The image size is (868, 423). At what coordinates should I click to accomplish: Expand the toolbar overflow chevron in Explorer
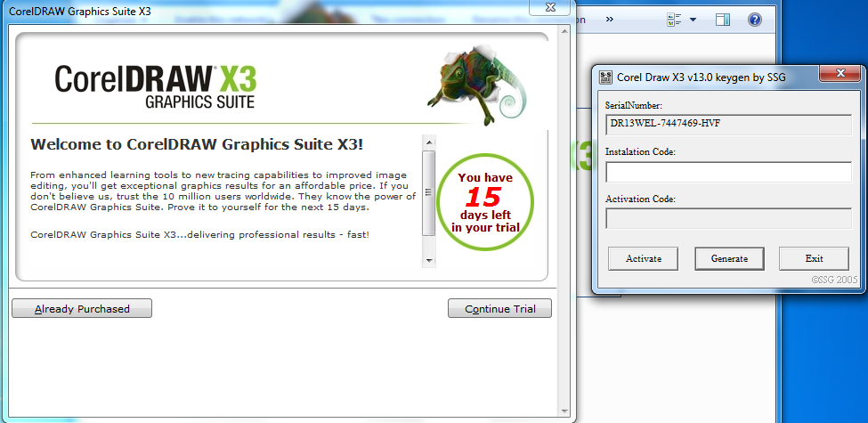coord(610,20)
